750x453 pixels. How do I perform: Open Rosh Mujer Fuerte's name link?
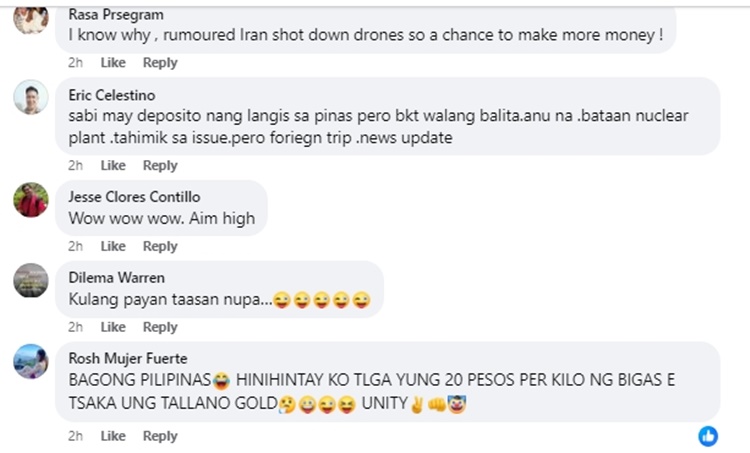click(x=128, y=358)
